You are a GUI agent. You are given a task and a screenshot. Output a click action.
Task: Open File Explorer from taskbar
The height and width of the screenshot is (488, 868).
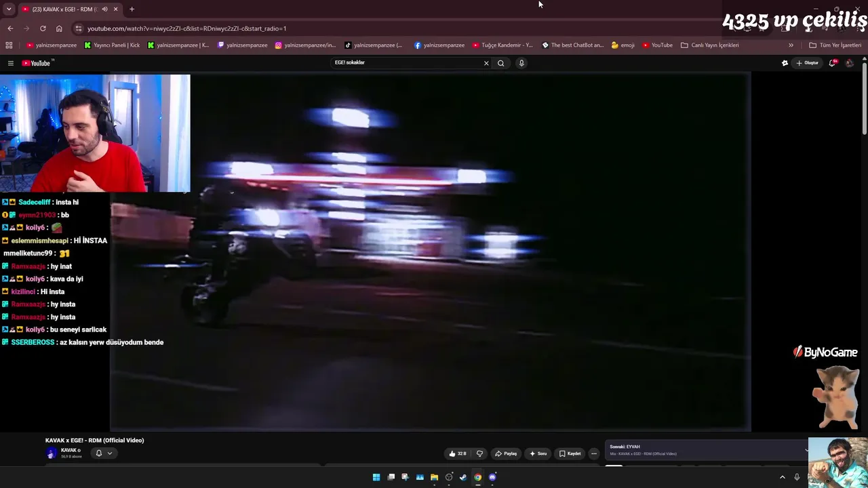(x=434, y=477)
